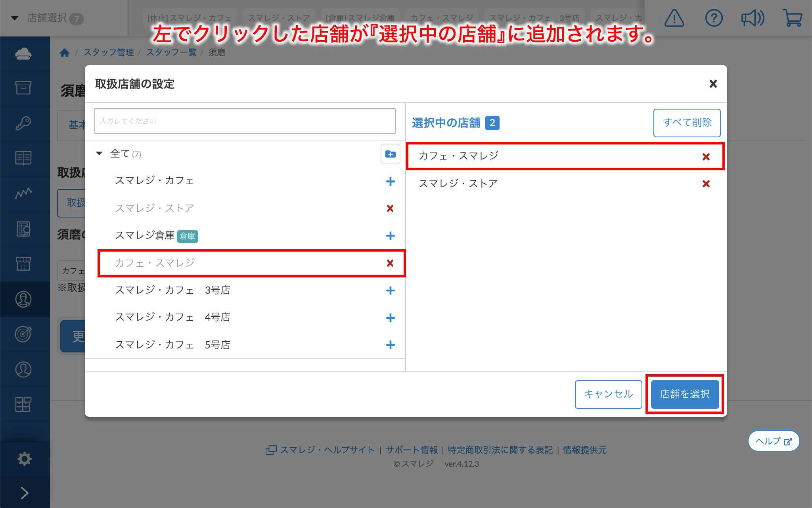Screen dimensions: 812x508
Task: Open the archive box sidebar icon
Action: pos(23,88)
